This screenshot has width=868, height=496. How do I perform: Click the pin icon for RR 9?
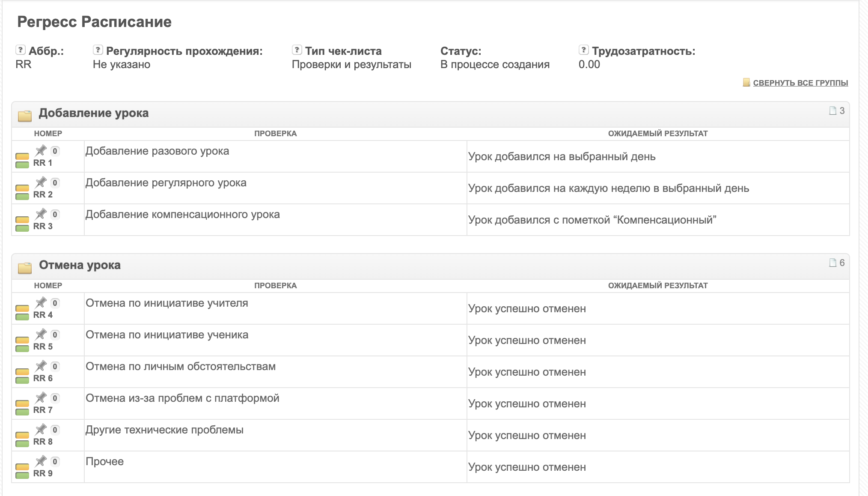click(41, 461)
